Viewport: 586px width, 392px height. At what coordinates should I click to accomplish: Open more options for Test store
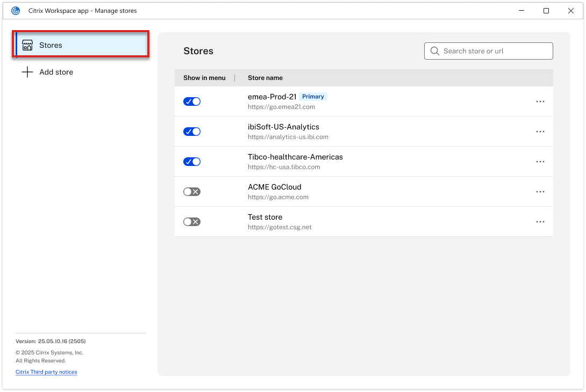click(x=540, y=222)
